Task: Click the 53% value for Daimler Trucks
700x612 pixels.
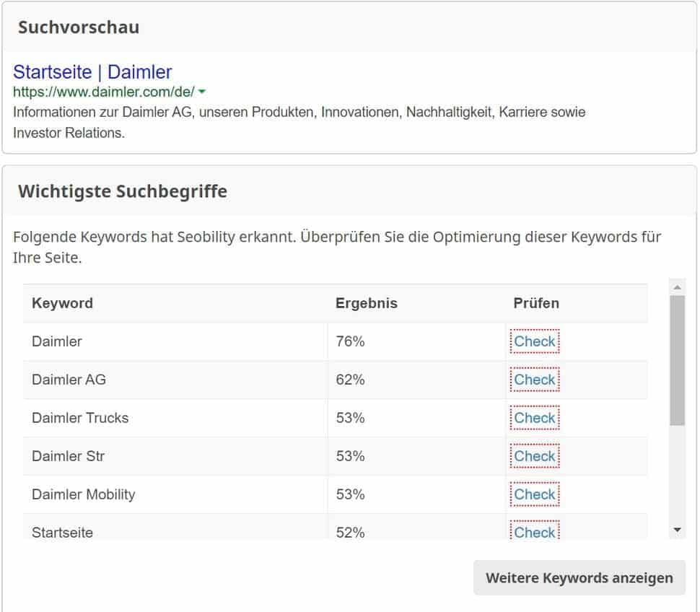Action: [x=350, y=418]
